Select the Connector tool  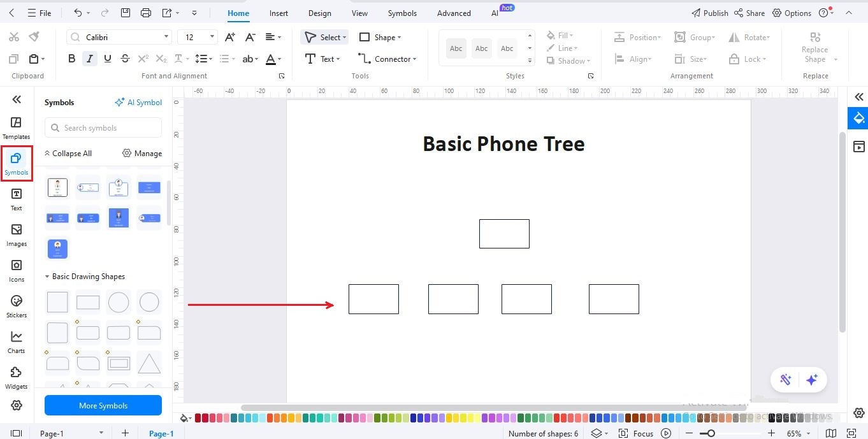pos(387,59)
